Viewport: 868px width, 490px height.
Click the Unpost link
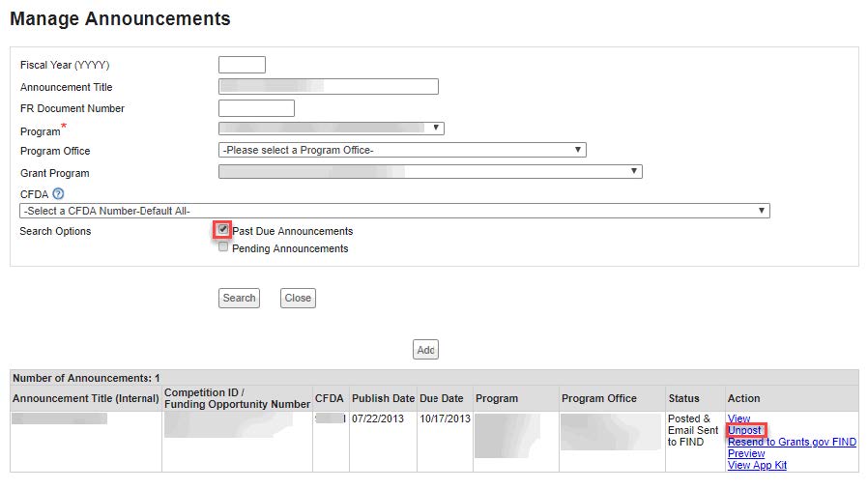[x=744, y=431]
